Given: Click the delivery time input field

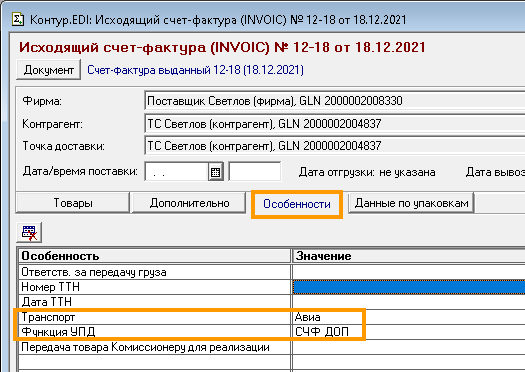Looking at the screenshot, I should pyautogui.click(x=255, y=172).
